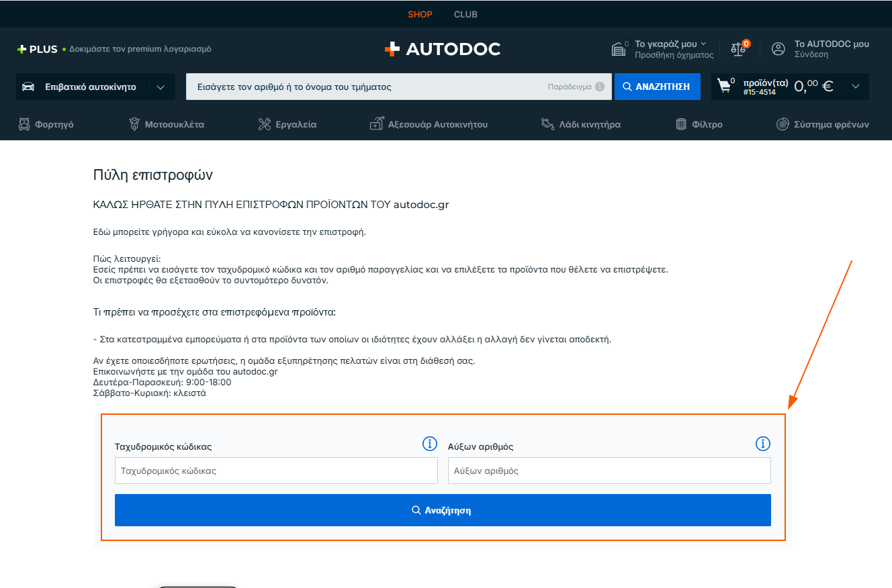Click the truck category icon
892x588 pixels.
click(x=24, y=124)
